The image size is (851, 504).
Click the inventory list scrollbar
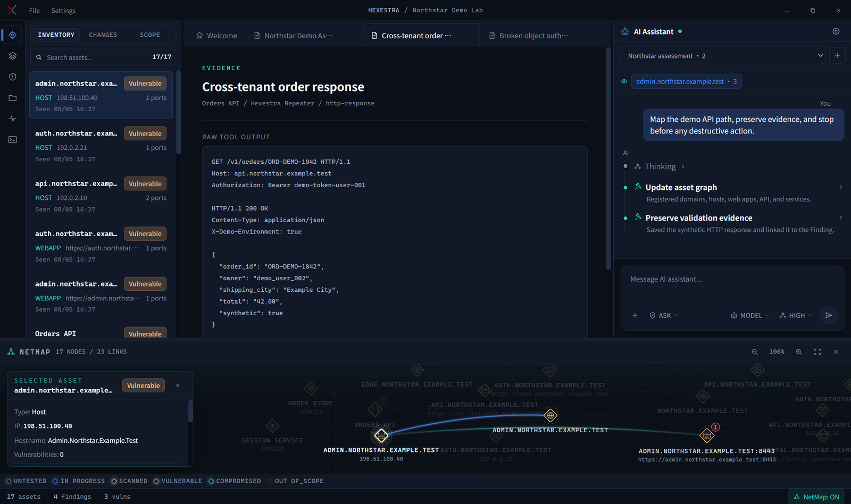(178, 113)
